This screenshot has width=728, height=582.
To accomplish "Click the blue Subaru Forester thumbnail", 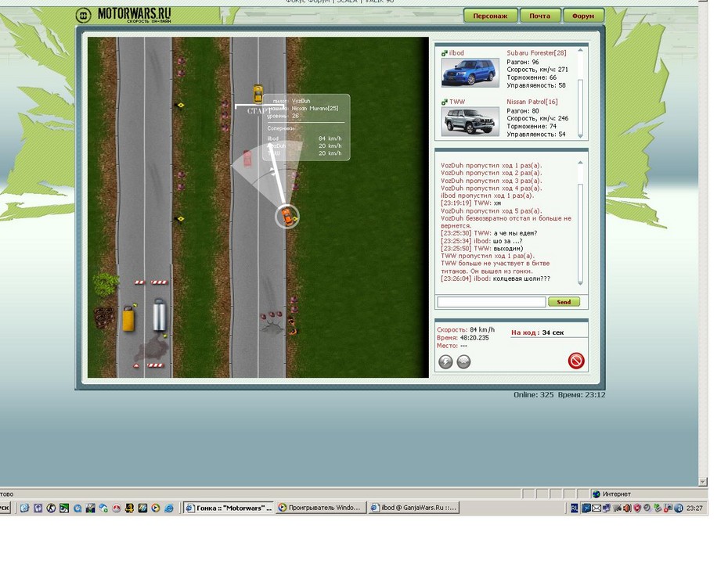I will (x=470, y=73).
